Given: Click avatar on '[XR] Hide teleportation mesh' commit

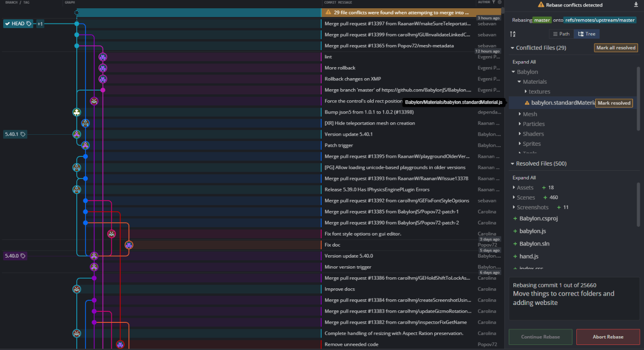Looking at the screenshot, I should coord(85,123).
